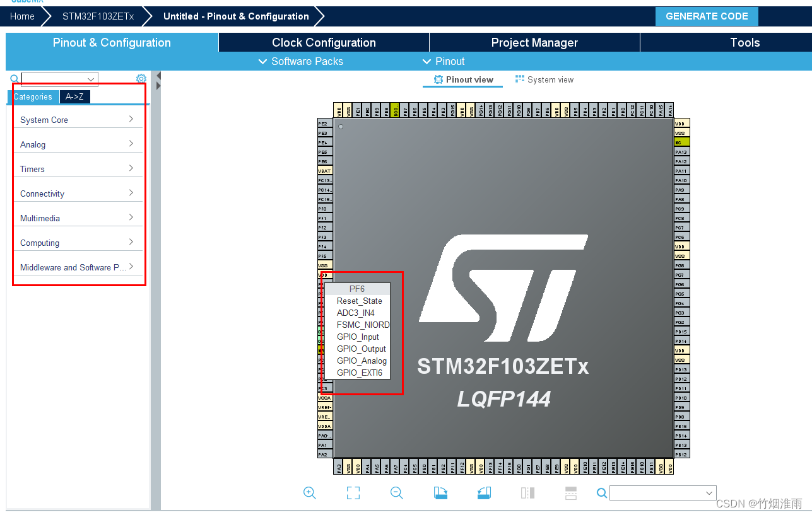Select the Pinout view tab
812x515 pixels.
(463, 79)
